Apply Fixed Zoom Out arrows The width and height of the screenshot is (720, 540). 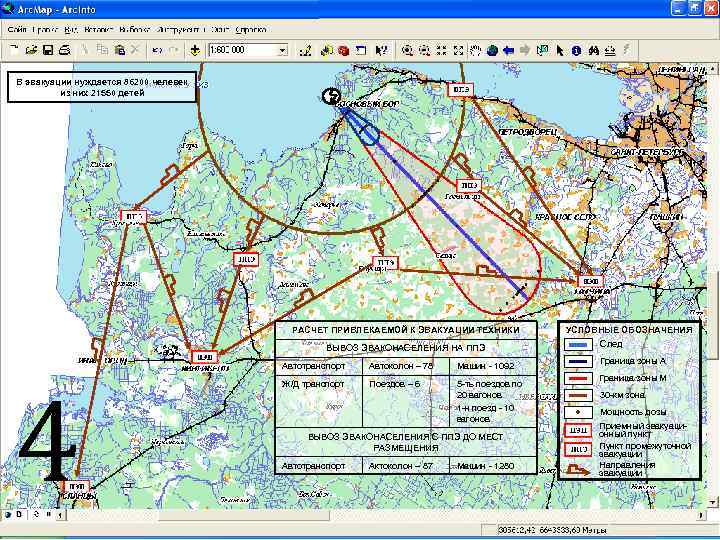[458, 51]
